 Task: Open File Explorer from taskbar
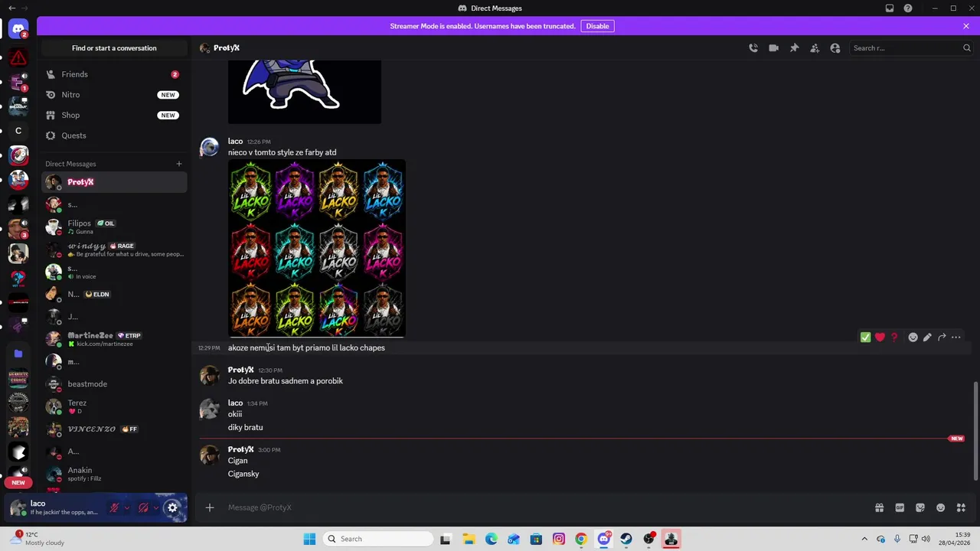click(x=469, y=539)
